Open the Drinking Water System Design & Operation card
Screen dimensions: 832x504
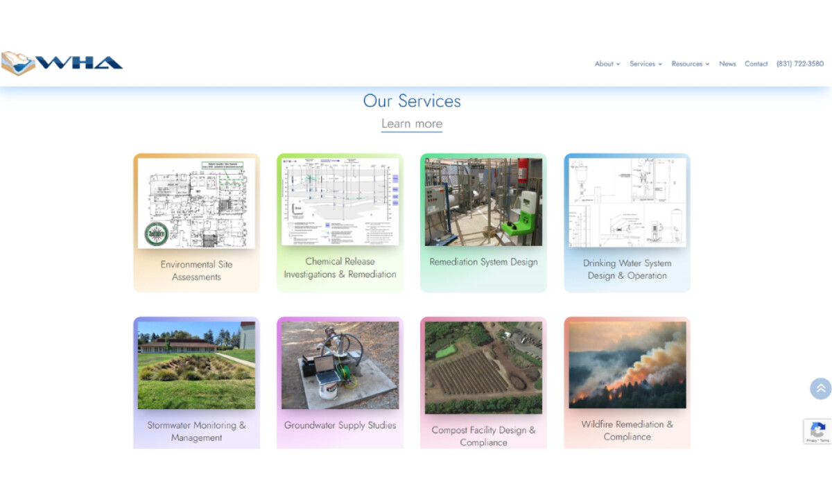626,222
